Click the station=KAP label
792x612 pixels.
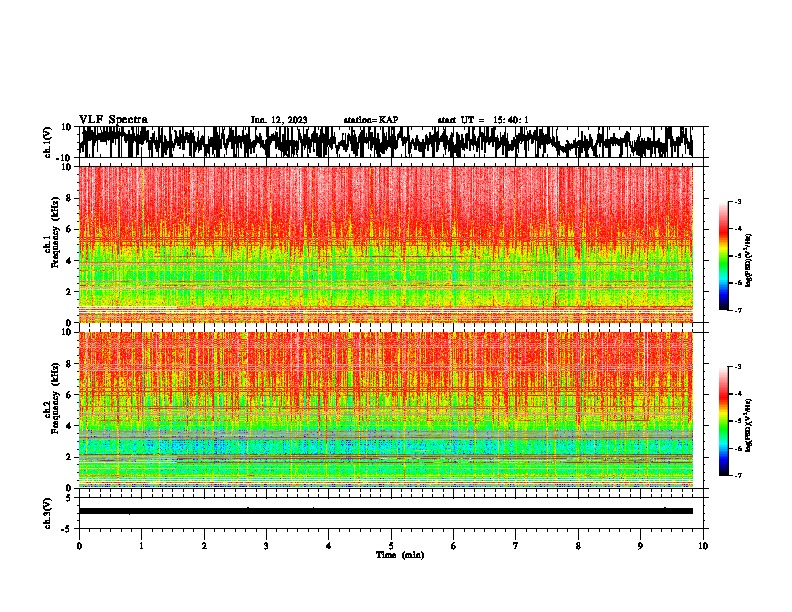tap(371, 120)
